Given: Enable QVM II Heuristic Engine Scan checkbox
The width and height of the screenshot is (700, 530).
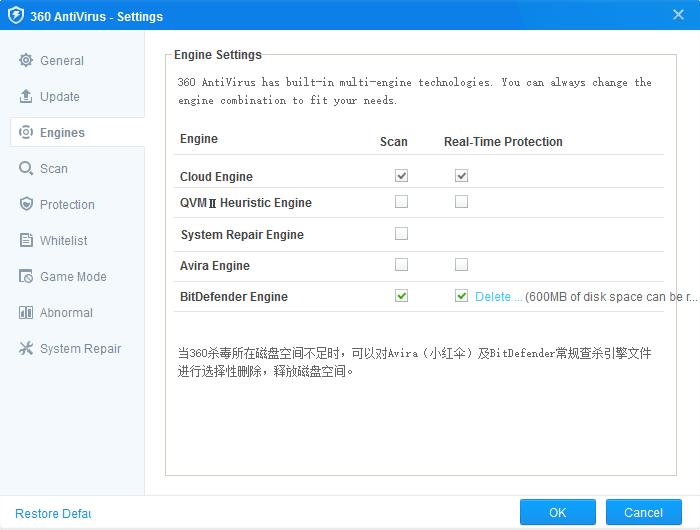Looking at the screenshot, I should tap(401, 202).
